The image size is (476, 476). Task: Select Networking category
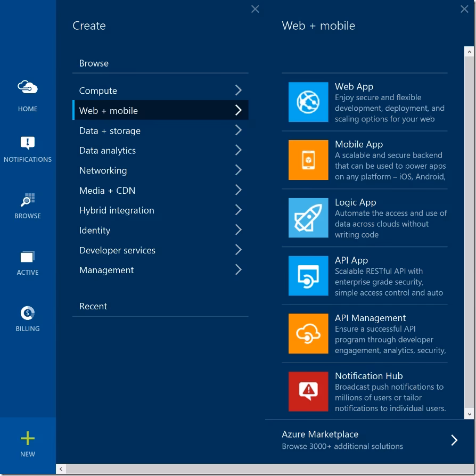160,170
